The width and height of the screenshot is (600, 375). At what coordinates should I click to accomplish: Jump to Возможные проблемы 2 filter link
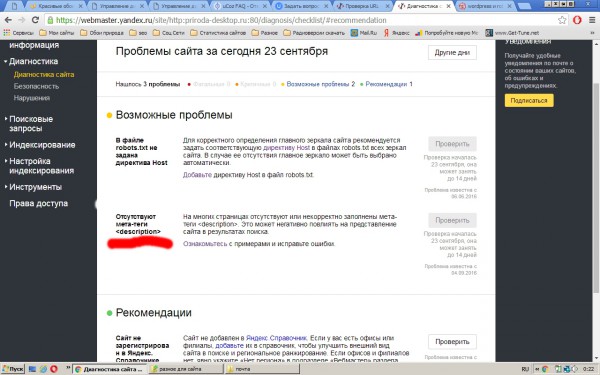[321, 84]
